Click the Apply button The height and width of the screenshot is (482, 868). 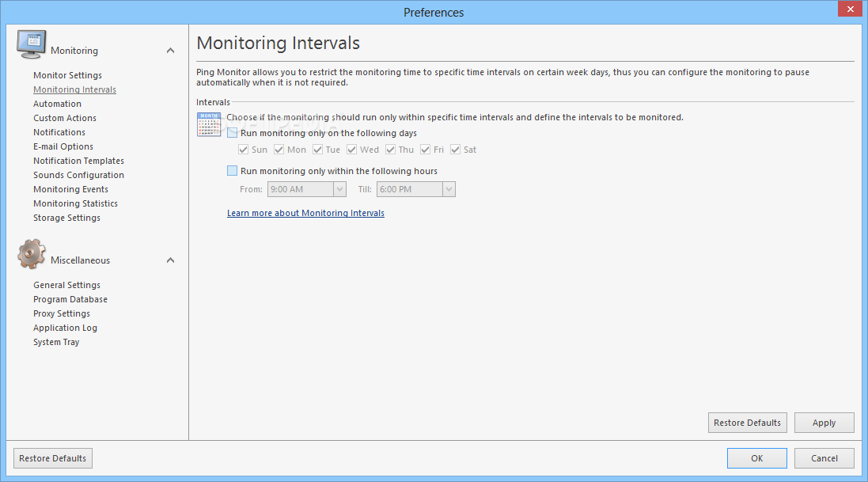pyautogui.click(x=824, y=423)
